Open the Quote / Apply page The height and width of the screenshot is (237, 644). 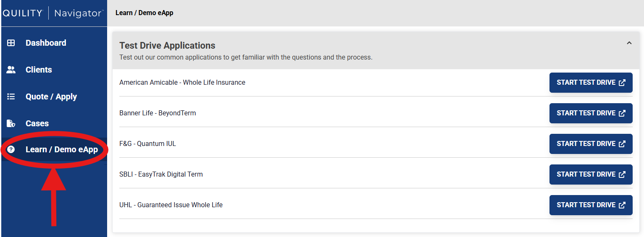(51, 97)
